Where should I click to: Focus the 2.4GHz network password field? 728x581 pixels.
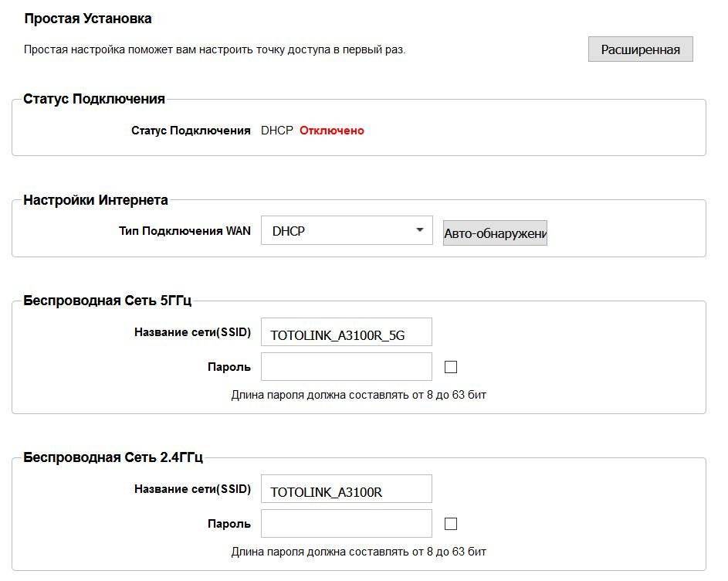click(x=346, y=524)
